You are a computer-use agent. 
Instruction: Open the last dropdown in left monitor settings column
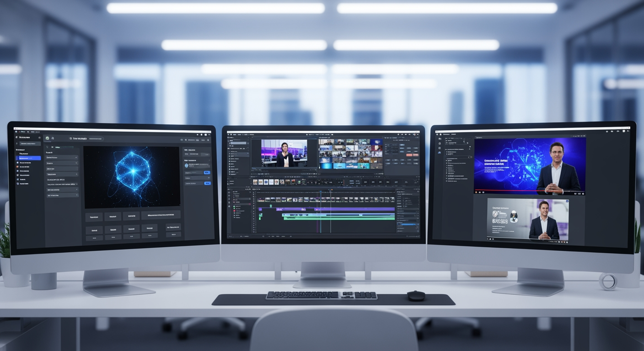coord(62,195)
